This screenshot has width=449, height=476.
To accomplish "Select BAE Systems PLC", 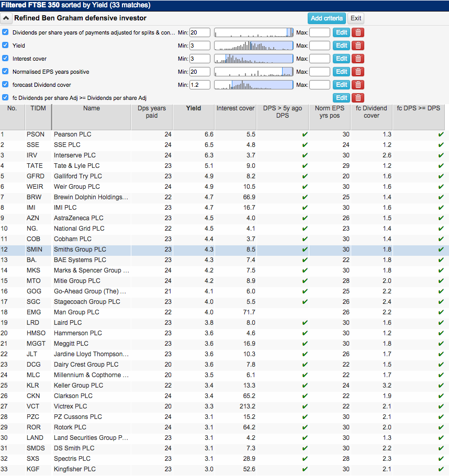I will click(x=224, y=260).
